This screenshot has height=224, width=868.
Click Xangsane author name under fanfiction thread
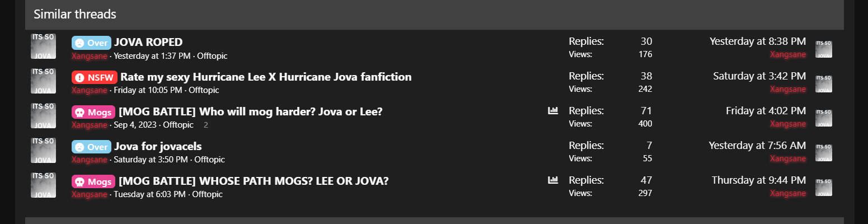pyautogui.click(x=89, y=90)
